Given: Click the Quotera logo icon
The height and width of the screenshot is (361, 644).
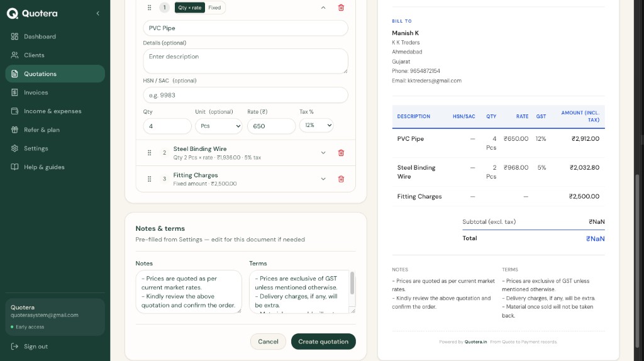Looking at the screenshot, I should point(13,14).
